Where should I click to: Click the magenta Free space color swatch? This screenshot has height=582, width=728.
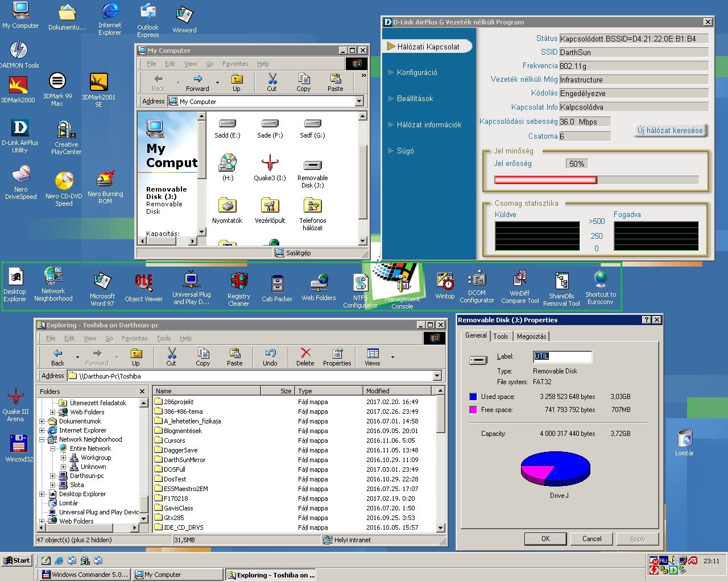473,410
